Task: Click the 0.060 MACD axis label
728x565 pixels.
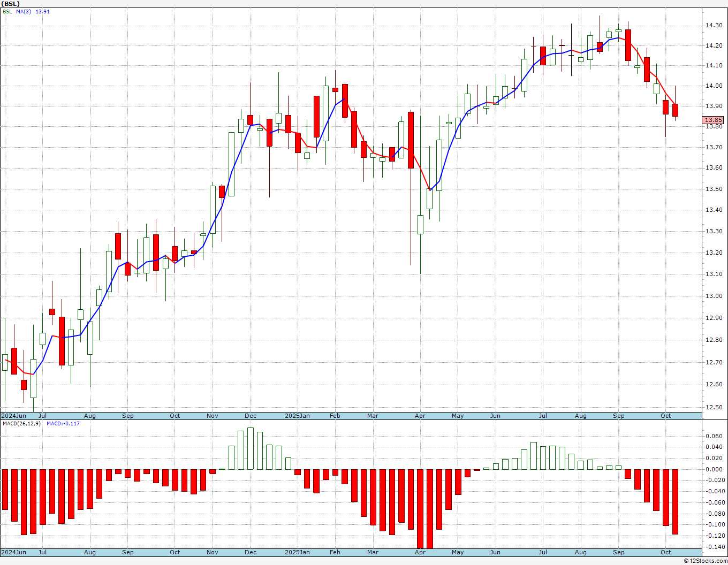Action: (x=714, y=436)
